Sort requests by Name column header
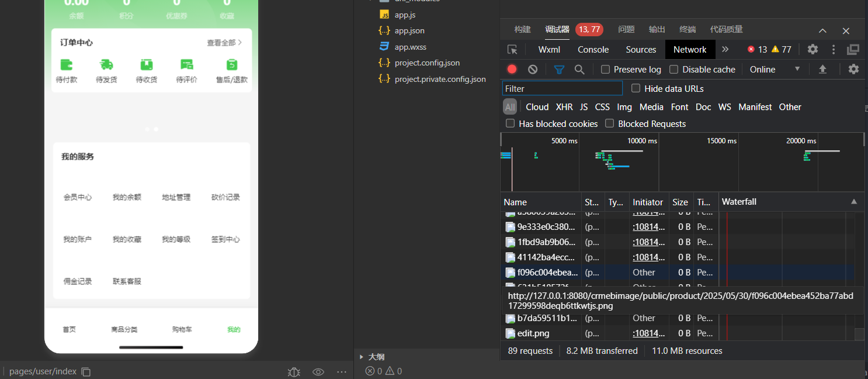 [541, 202]
